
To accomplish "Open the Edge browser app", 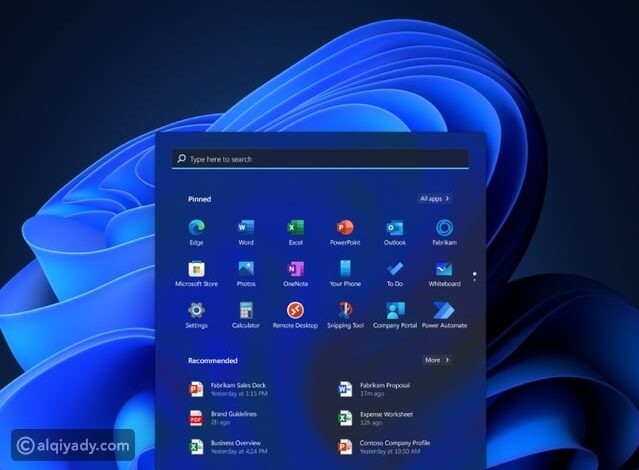I will click(x=196, y=228).
